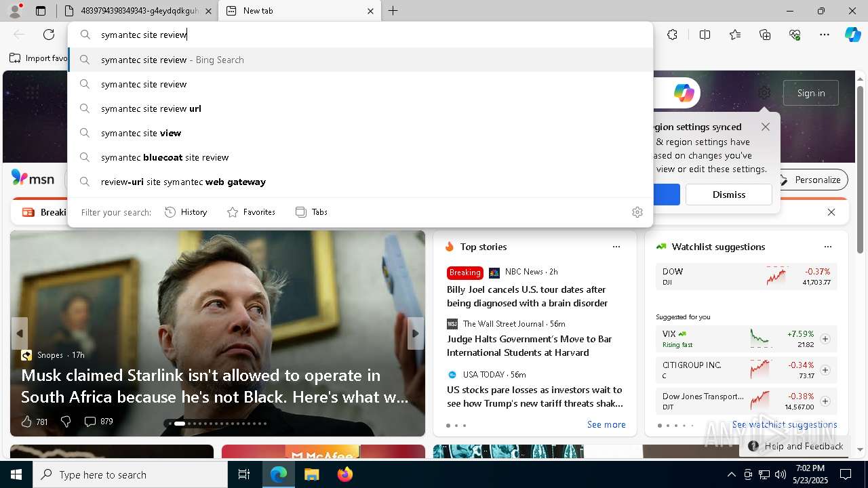The height and width of the screenshot is (488, 868).
Task: Open Browser essentials heart icon
Action: [795, 35]
